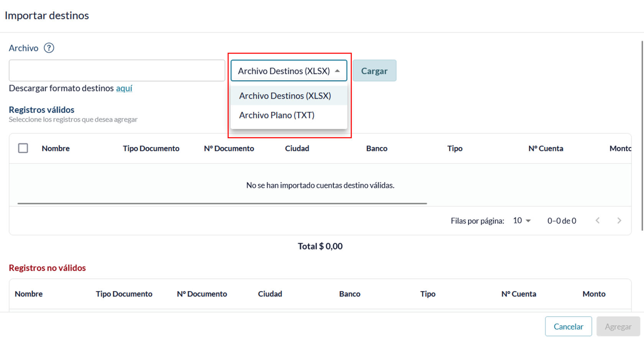Click the Agregar button
The image size is (644, 337).
[x=618, y=326]
